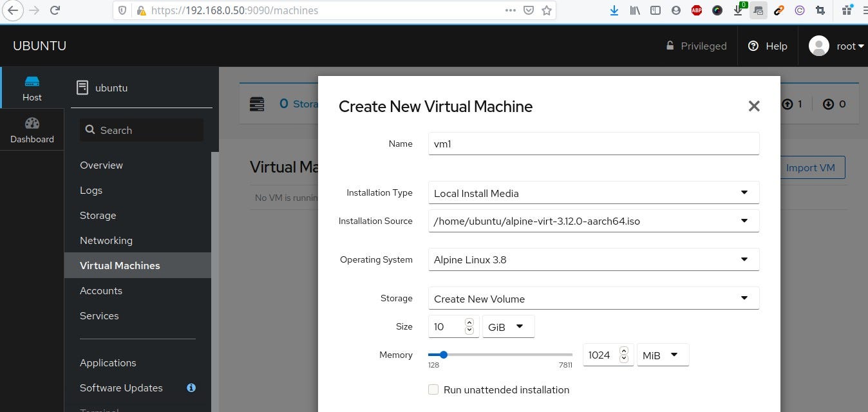Click the browser forward arrow
This screenshot has height=412, width=868.
coord(33,10)
